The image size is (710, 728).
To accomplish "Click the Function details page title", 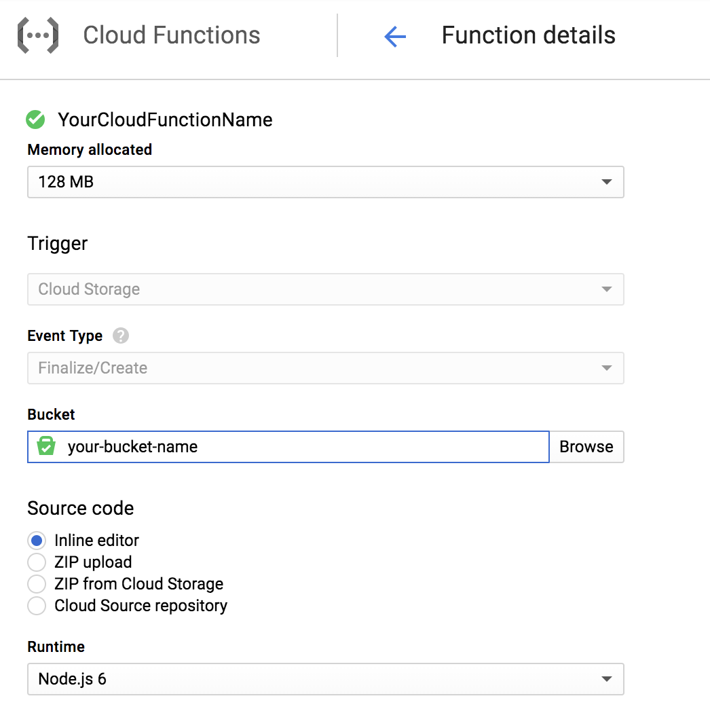I will [x=528, y=35].
